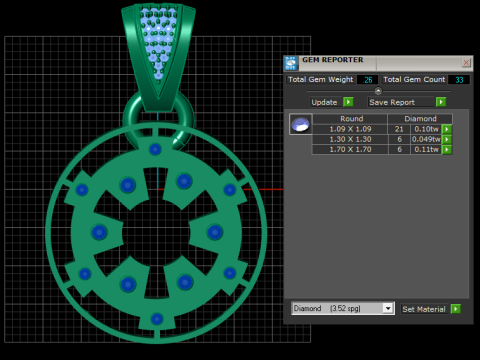Click the Total Gem Count label
Screen dimensions: 480x360
[x=414, y=80]
